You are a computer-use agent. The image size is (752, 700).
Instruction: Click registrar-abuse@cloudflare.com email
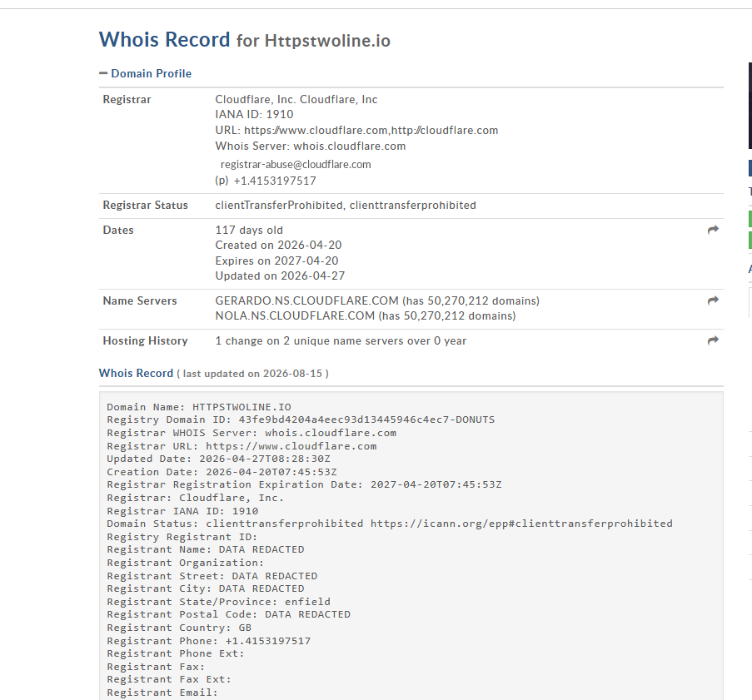(296, 165)
